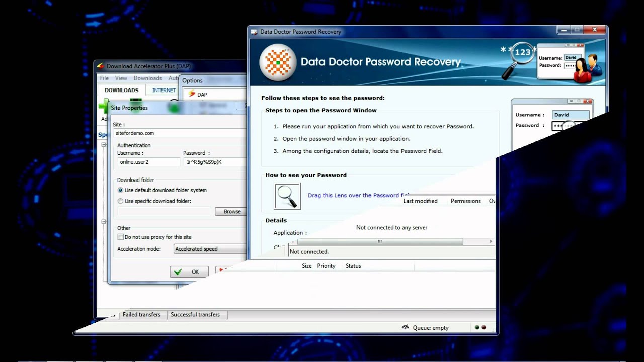Collapse the top tree node in DAP
Screen dimensions: 644x362
(x=104, y=145)
